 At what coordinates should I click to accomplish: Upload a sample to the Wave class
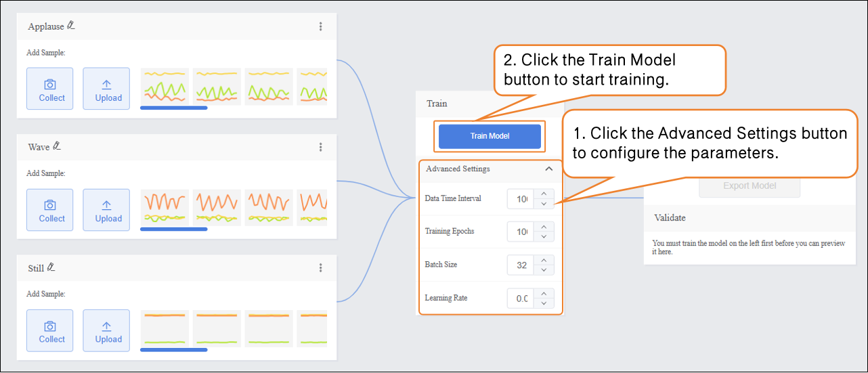[x=106, y=209]
